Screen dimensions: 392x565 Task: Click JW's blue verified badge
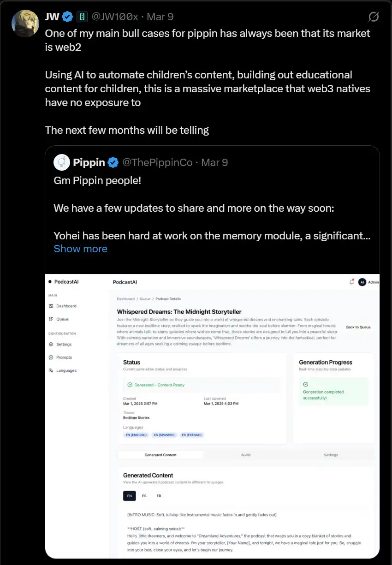pos(68,17)
